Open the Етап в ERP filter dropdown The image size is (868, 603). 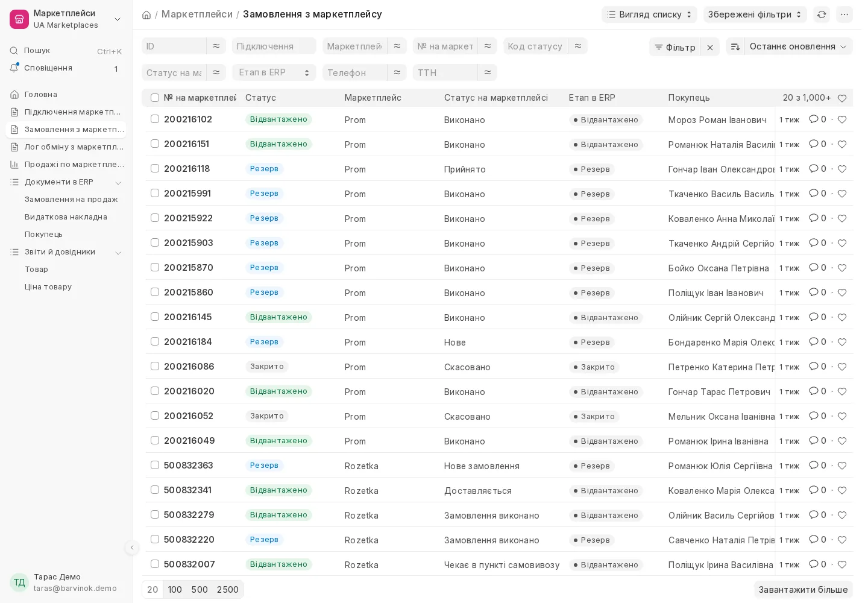(274, 72)
